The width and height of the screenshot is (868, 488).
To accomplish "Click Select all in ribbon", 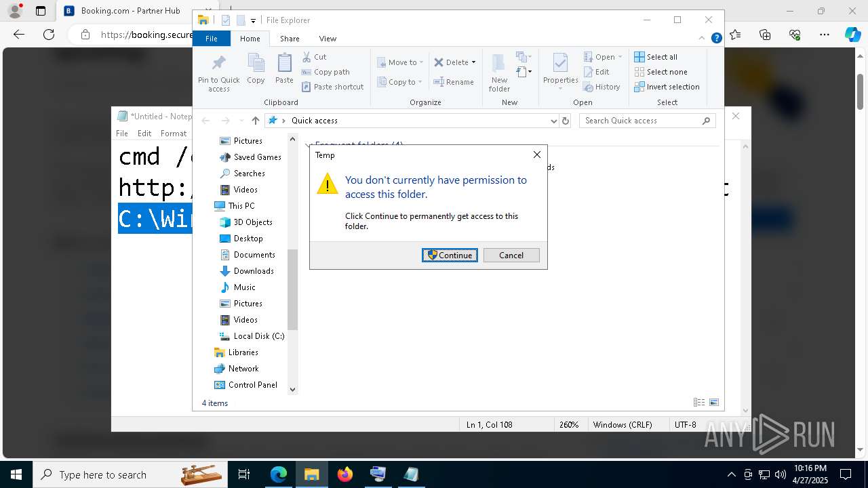I will point(656,57).
